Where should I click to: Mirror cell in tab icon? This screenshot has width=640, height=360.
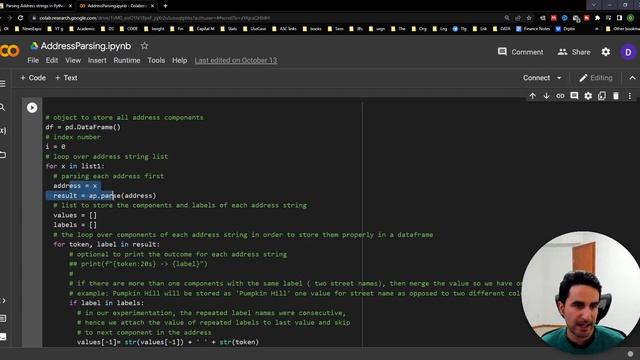tap(602, 96)
